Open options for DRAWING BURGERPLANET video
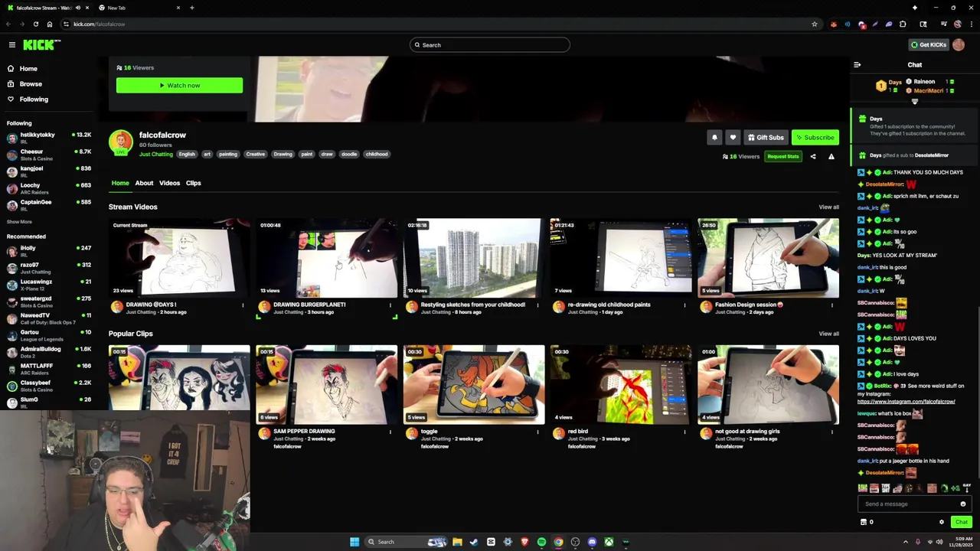The image size is (980, 551). [x=390, y=305]
